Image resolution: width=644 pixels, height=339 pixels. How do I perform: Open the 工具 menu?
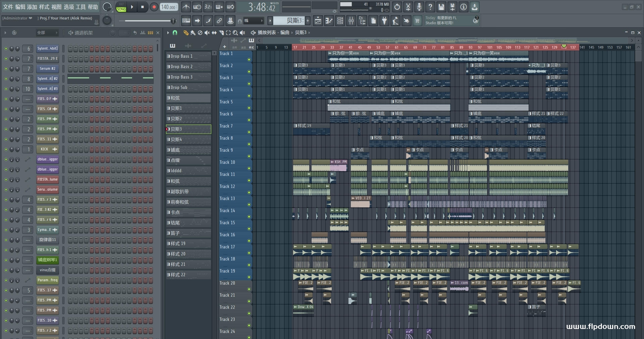pyautogui.click(x=80, y=7)
